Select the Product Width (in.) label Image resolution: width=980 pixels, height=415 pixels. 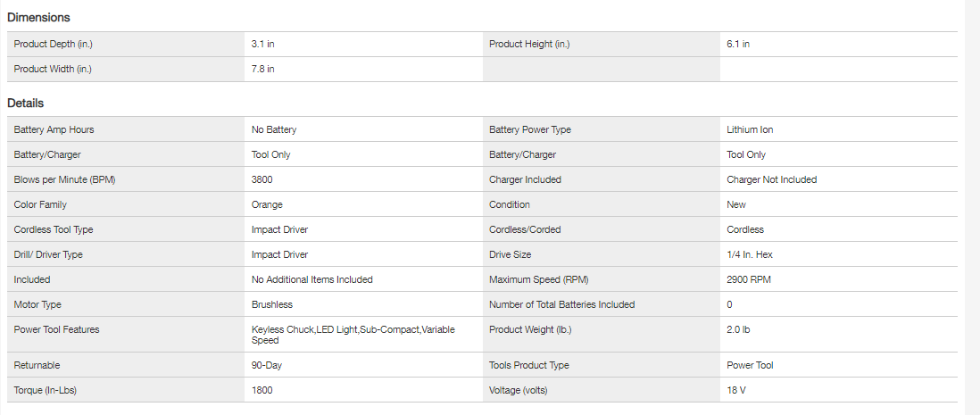[x=54, y=69]
